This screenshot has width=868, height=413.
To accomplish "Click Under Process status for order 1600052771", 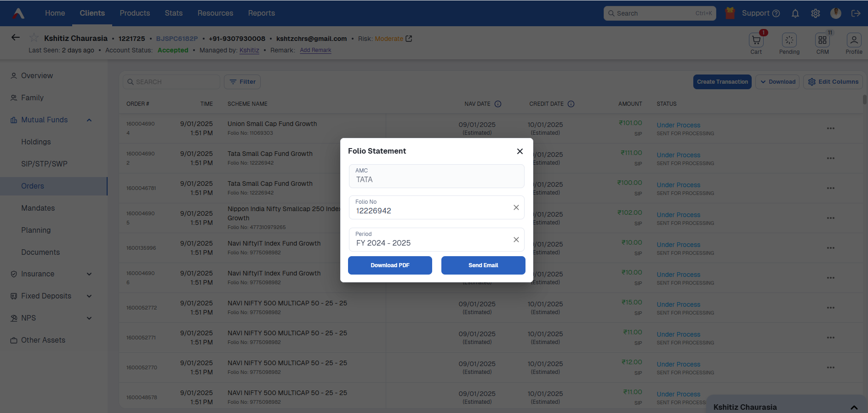I will [x=678, y=334].
